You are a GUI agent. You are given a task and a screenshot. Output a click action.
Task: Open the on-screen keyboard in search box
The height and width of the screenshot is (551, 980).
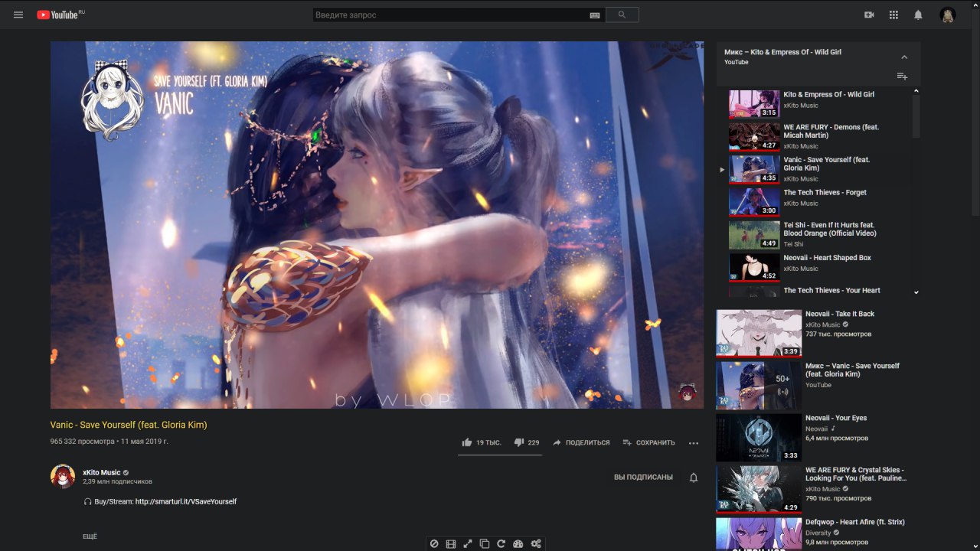click(x=595, y=15)
